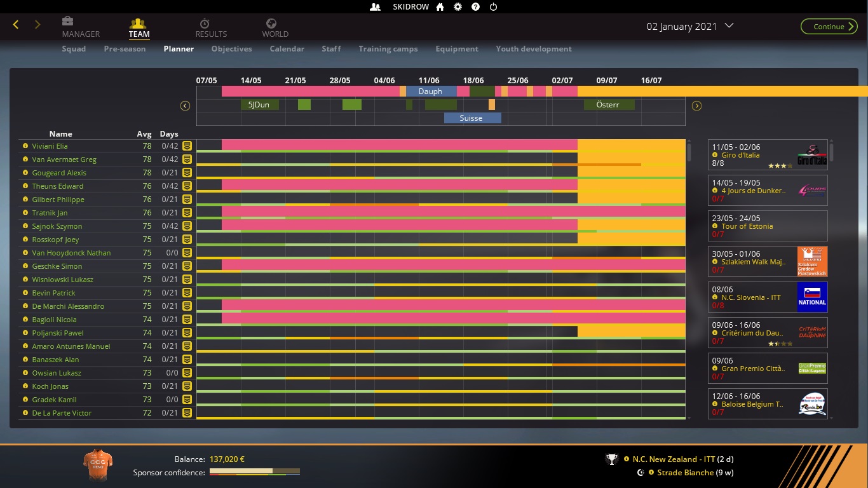
Task: Click the help question mark icon
Action: (475, 7)
